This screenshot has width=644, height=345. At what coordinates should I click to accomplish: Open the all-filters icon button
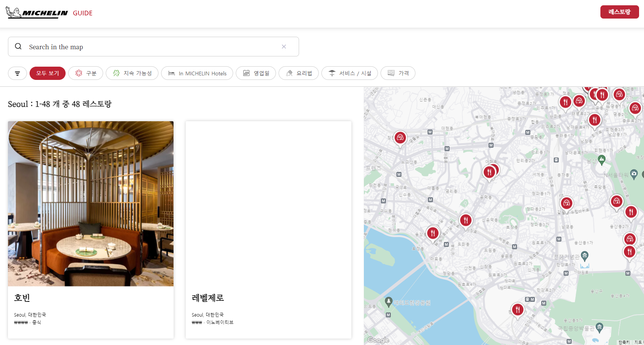pos(17,73)
